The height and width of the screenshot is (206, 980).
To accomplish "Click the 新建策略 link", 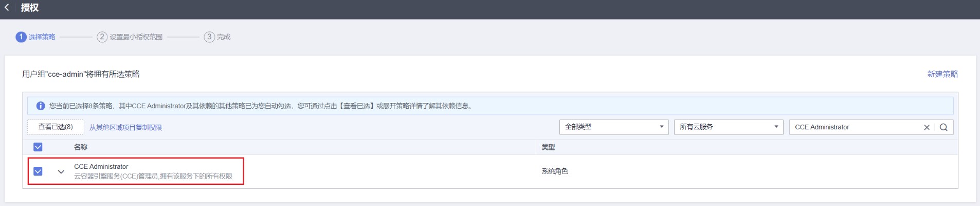I will 942,74.
